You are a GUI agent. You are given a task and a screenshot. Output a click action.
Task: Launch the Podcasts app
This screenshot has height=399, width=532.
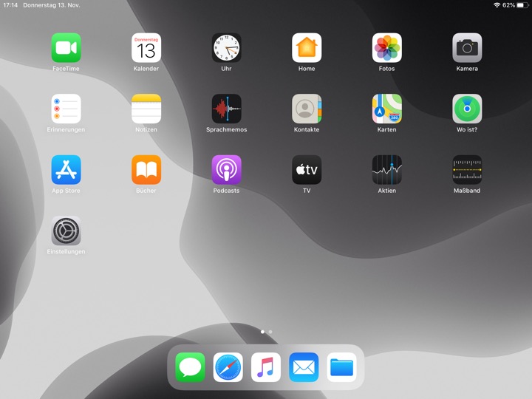coord(226,170)
